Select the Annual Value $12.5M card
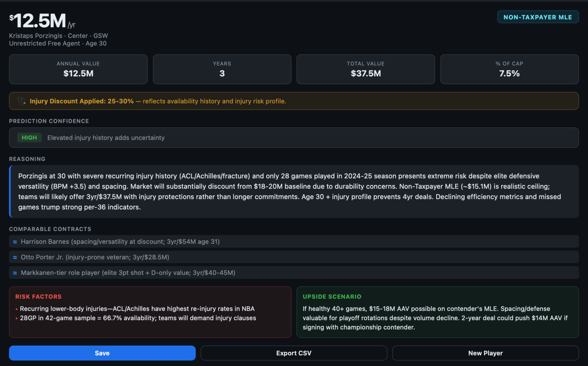The height and width of the screenshot is (366, 588). (78, 69)
